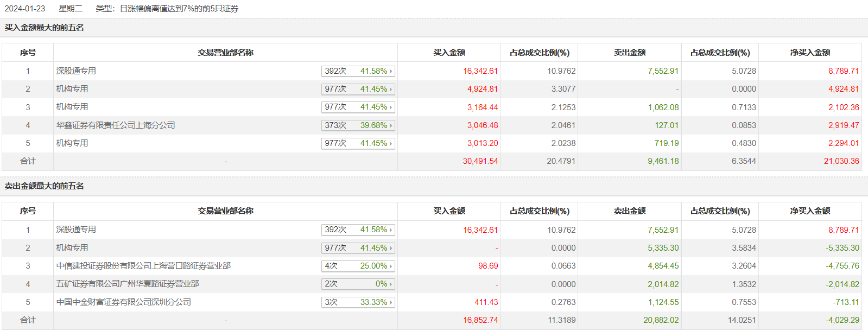Click 机构专用 in sell table row 2
868x331 pixels.
[72, 248]
